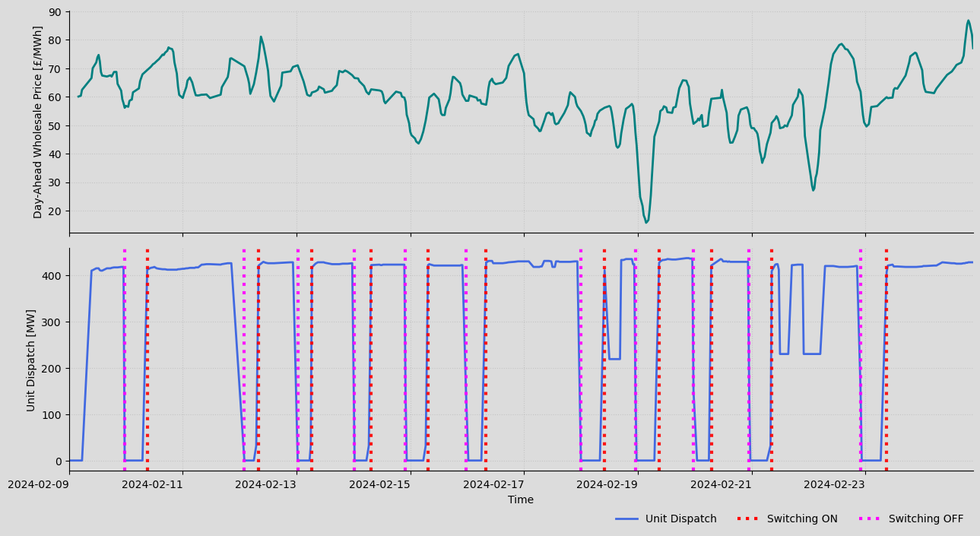This screenshot has width=980, height=536.
Task: Select the last red dotted marker near 2024-02-23
Action: point(884,357)
